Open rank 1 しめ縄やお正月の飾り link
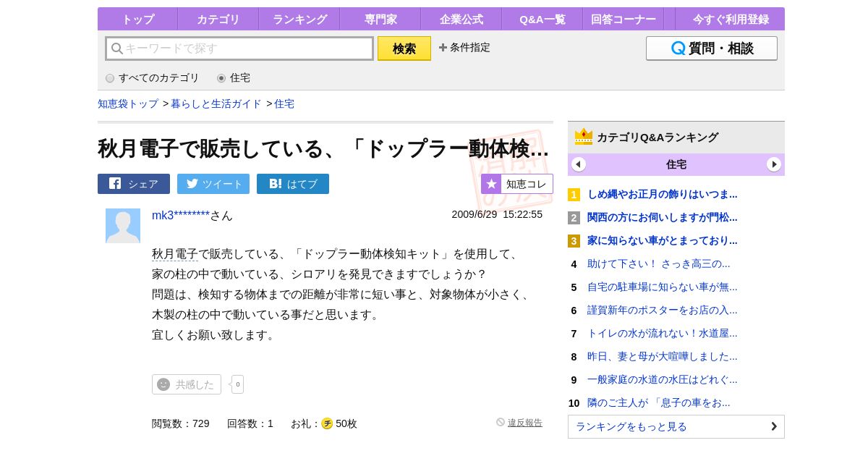 pos(663,194)
